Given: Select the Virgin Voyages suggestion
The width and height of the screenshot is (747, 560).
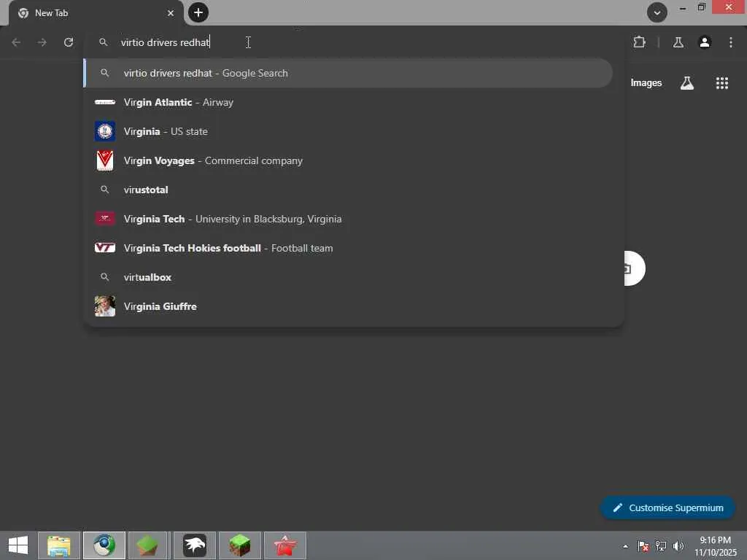Looking at the screenshot, I should 348,160.
